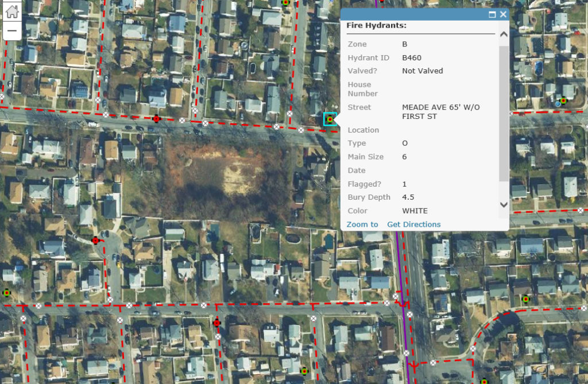Select the Flagged? value "1"

click(404, 184)
